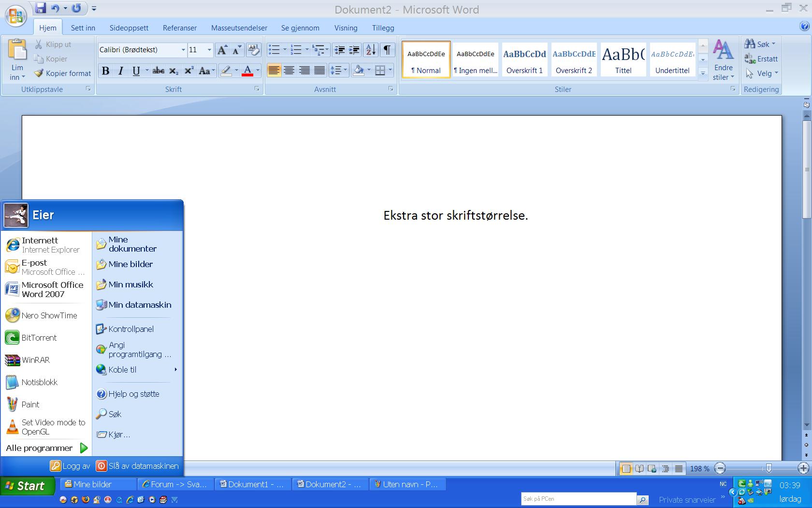Clear formatting with eraser icon

[x=253, y=50]
